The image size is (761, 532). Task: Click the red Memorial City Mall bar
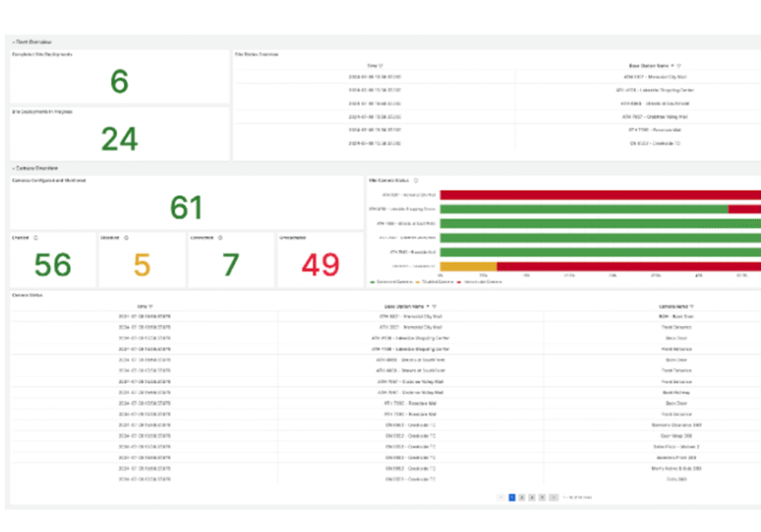[600, 195]
